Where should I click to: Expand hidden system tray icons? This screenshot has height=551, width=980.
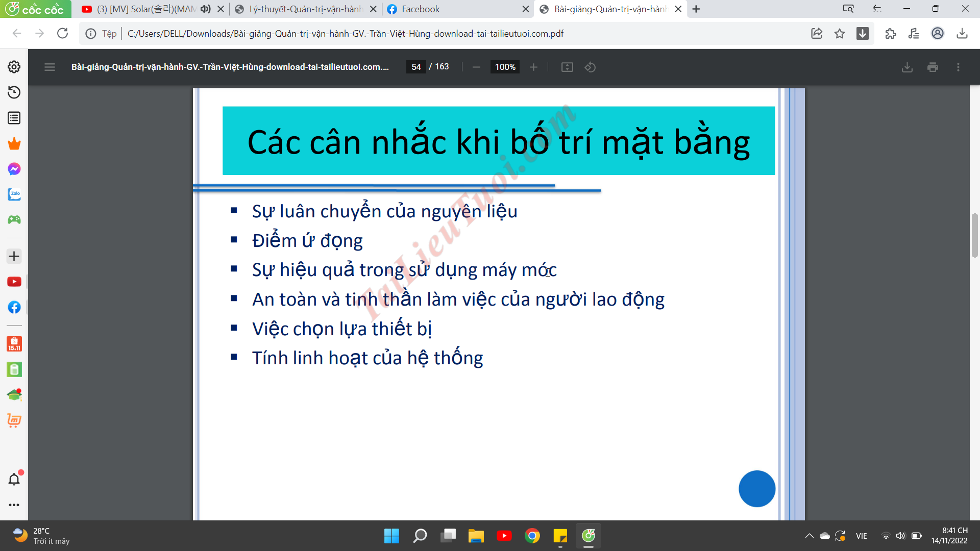(809, 536)
